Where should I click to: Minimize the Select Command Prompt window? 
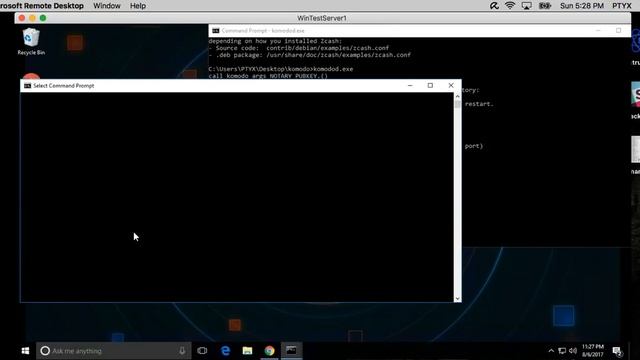point(410,86)
